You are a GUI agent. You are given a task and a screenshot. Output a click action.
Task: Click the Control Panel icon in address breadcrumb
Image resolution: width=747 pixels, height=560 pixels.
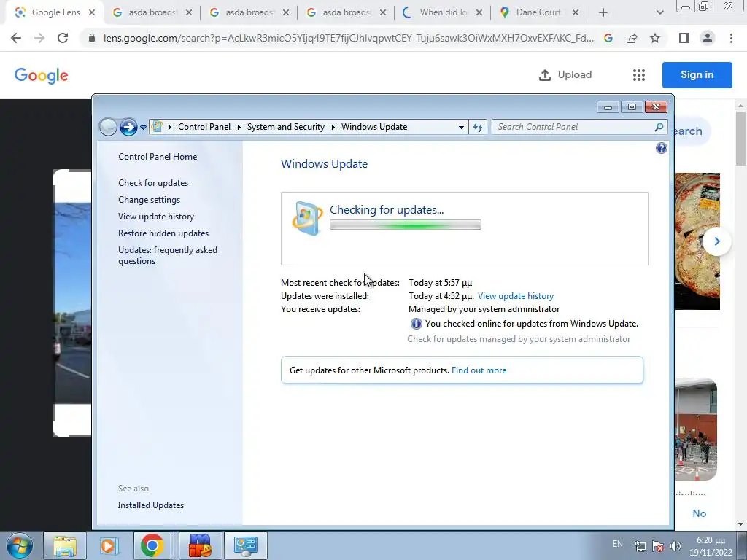tap(157, 127)
